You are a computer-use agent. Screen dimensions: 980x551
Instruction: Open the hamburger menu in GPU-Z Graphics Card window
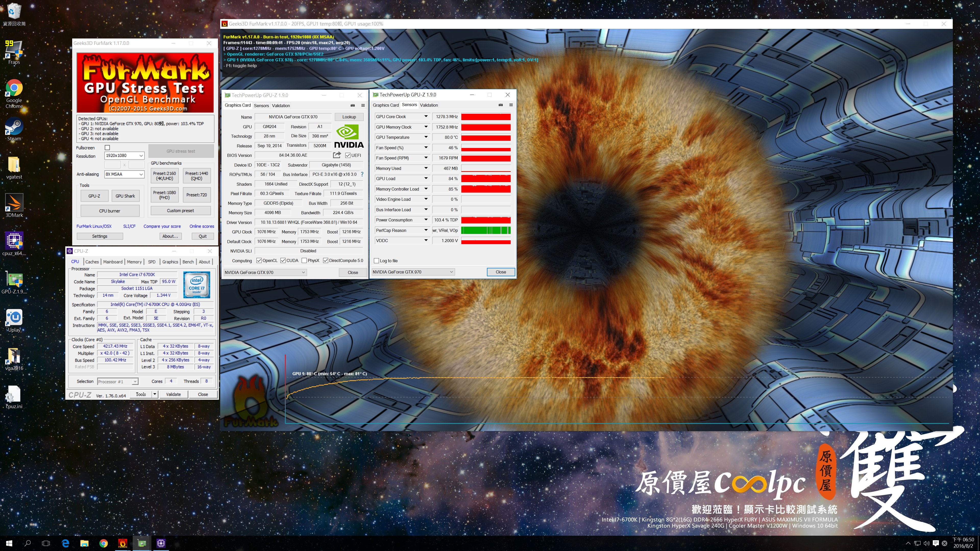click(x=363, y=105)
